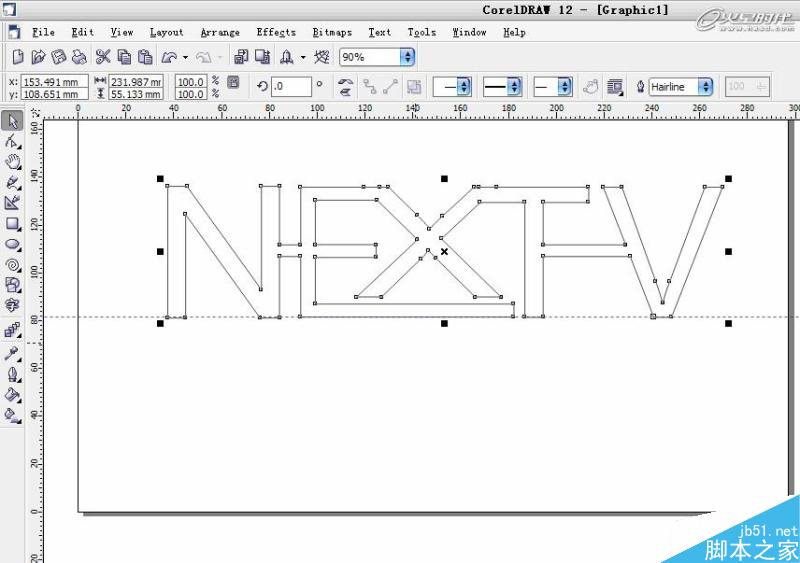Click the object width field 231.987
This screenshot has height=563, width=800.
coord(136,82)
